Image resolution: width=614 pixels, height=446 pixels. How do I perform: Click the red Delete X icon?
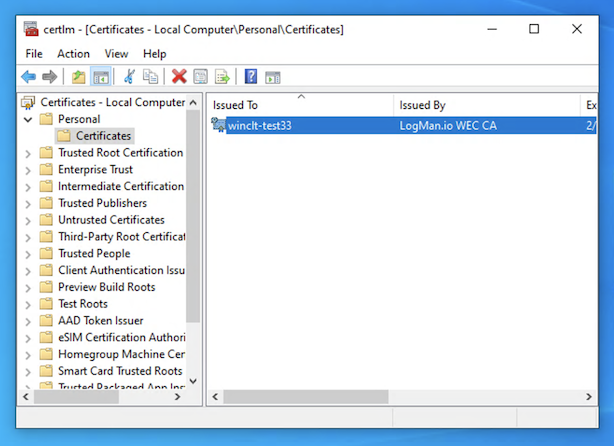click(x=179, y=77)
